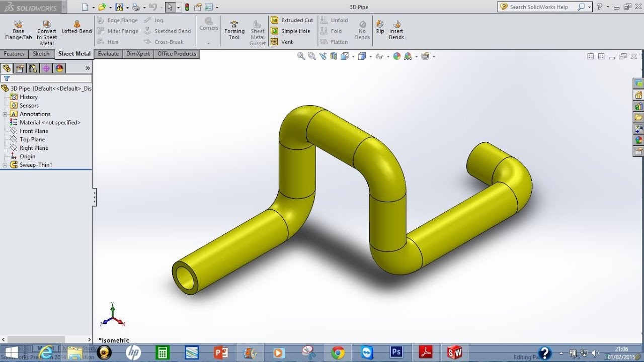Open the Hide/Show Items dropdown
The width and height of the screenshot is (644, 362).
(x=388, y=57)
